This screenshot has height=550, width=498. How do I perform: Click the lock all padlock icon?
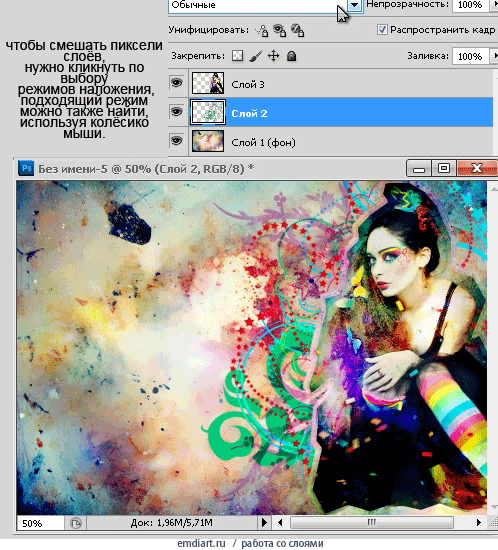click(291, 56)
